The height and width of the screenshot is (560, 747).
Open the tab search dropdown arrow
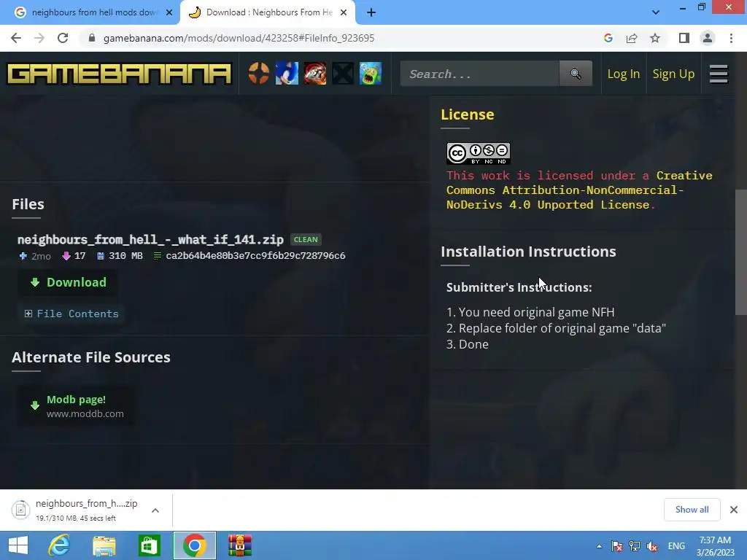(x=656, y=12)
